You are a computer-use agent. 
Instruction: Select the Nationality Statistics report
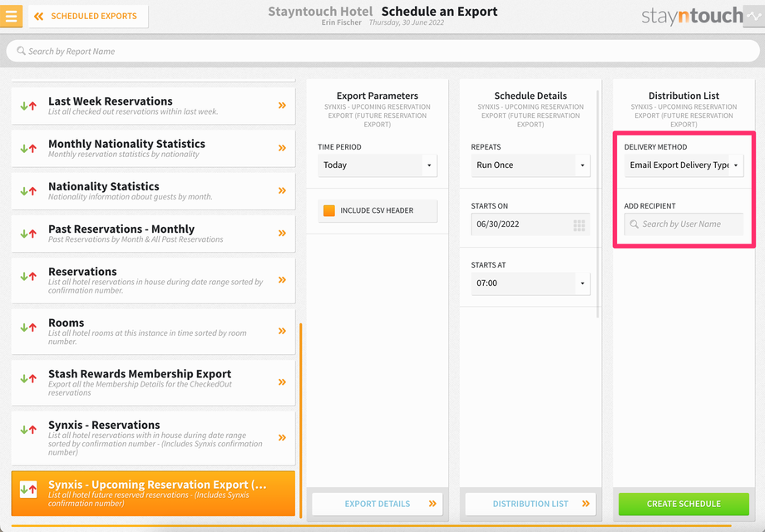153,190
